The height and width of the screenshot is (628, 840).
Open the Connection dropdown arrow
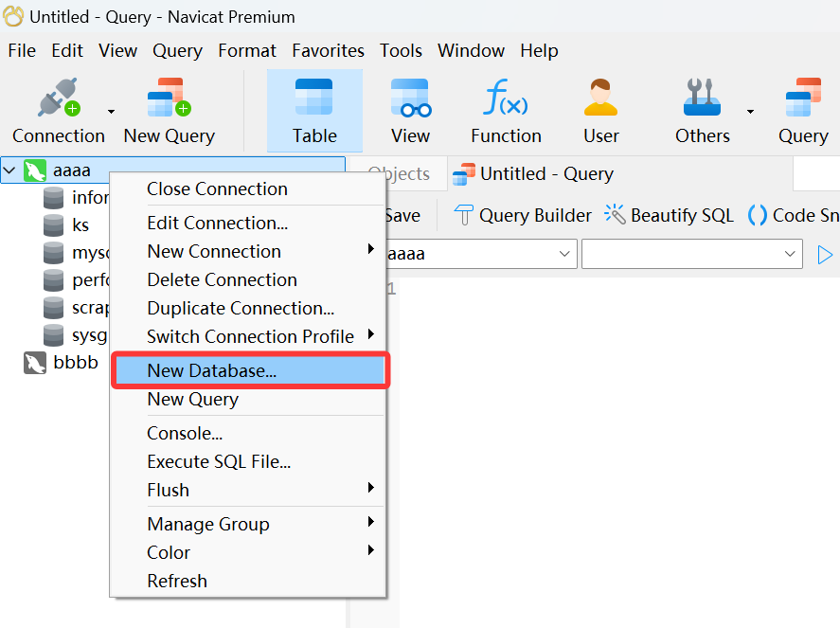coord(111,112)
